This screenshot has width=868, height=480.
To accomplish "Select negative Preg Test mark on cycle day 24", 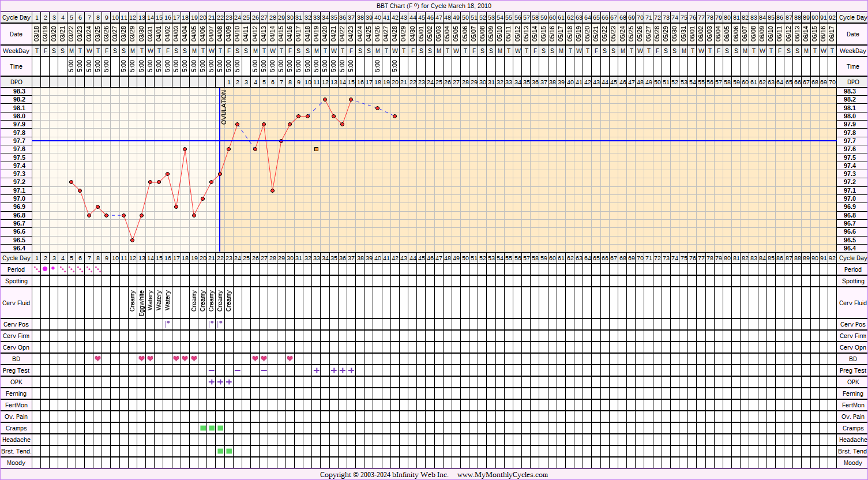I will tap(238, 370).
